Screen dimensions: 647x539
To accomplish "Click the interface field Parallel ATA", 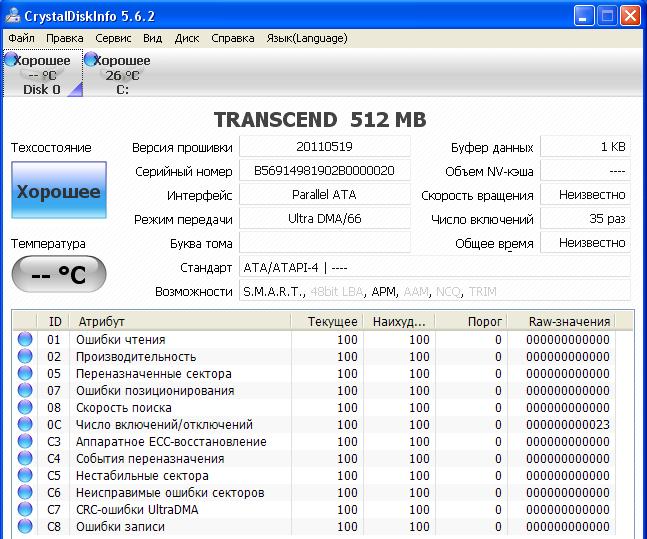I will [325, 194].
